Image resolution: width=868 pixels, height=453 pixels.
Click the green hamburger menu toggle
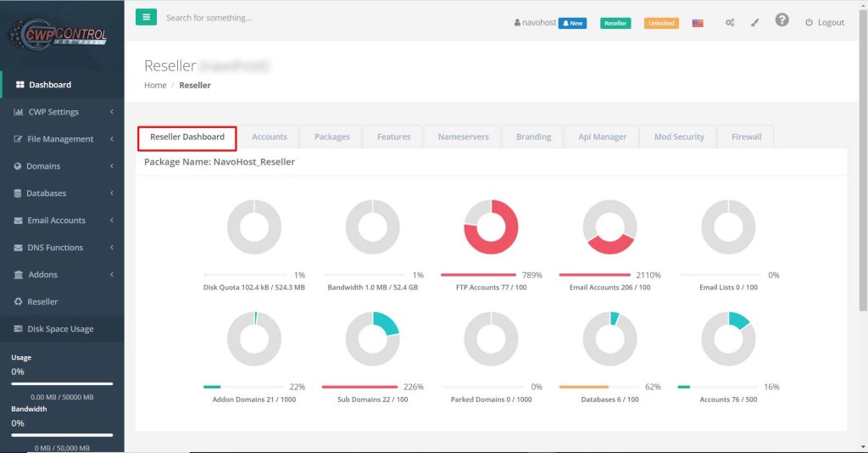[x=146, y=17]
